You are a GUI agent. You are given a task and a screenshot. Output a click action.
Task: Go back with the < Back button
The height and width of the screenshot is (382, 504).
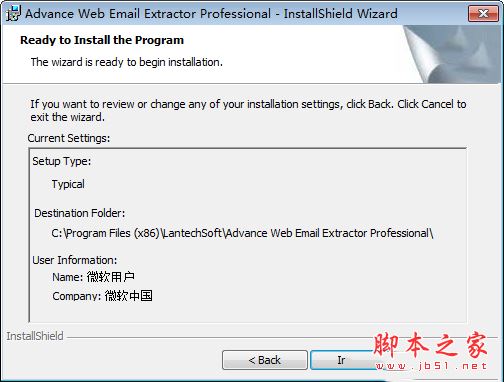point(265,360)
